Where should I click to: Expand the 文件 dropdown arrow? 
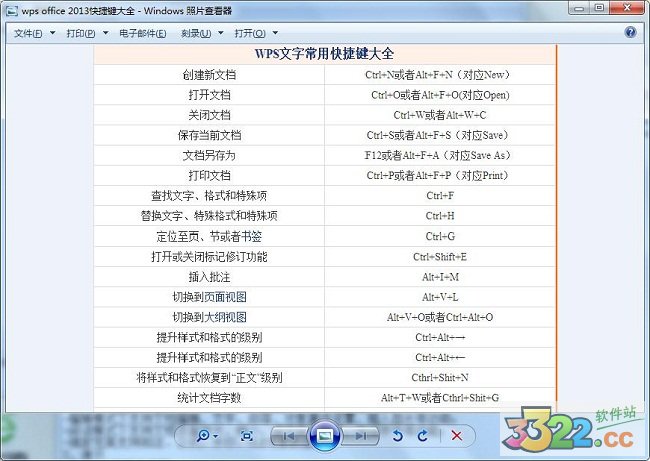(x=53, y=33)
